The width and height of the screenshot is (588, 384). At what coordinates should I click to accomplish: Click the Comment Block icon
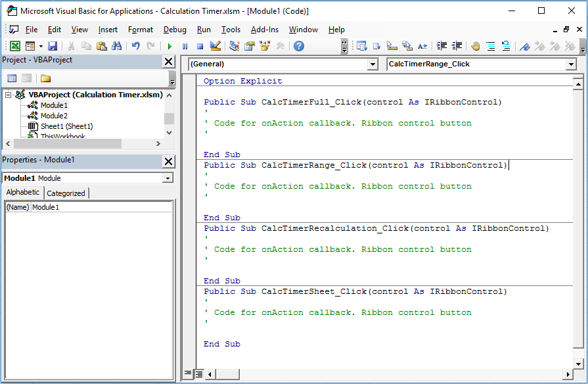pyautogui.click(x=490, y=45)
